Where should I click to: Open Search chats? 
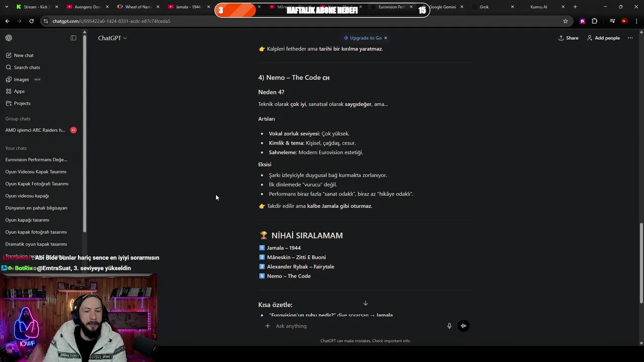coord(23,67)
